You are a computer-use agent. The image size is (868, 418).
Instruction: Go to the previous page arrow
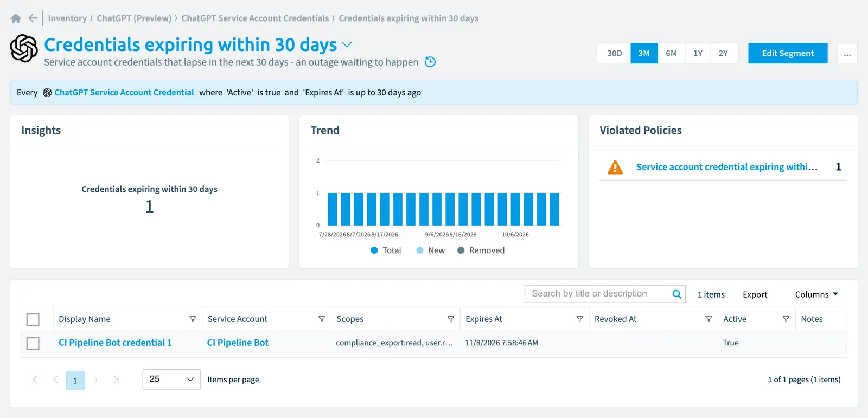coord(55,380)
